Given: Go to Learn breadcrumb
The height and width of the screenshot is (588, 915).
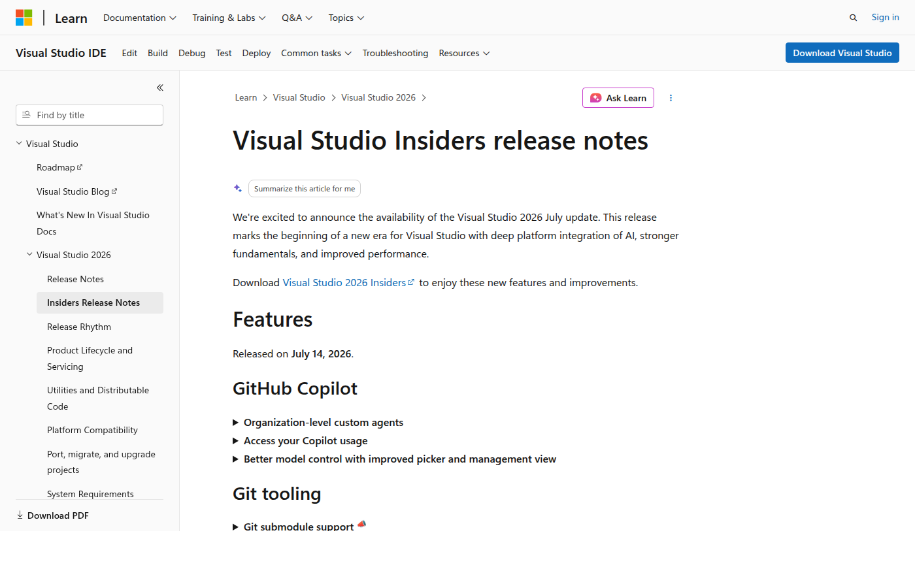Looking at the screenshot, I should [x=246, y=97].
